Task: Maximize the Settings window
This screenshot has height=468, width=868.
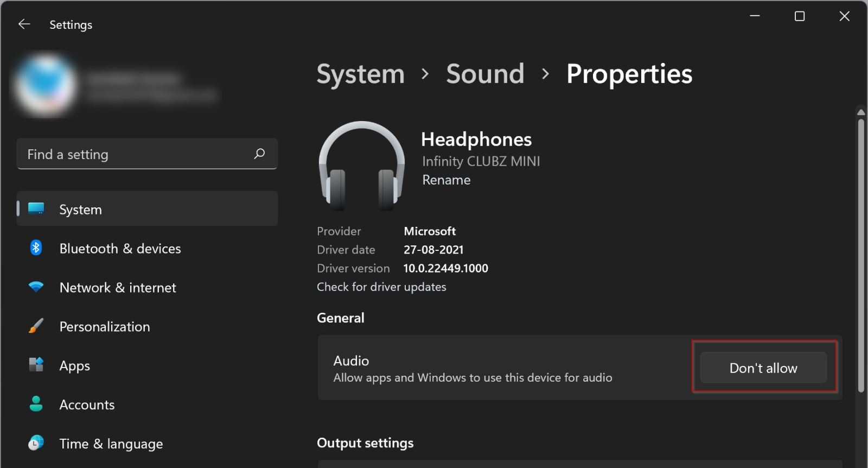Action: tap(800, 16)
